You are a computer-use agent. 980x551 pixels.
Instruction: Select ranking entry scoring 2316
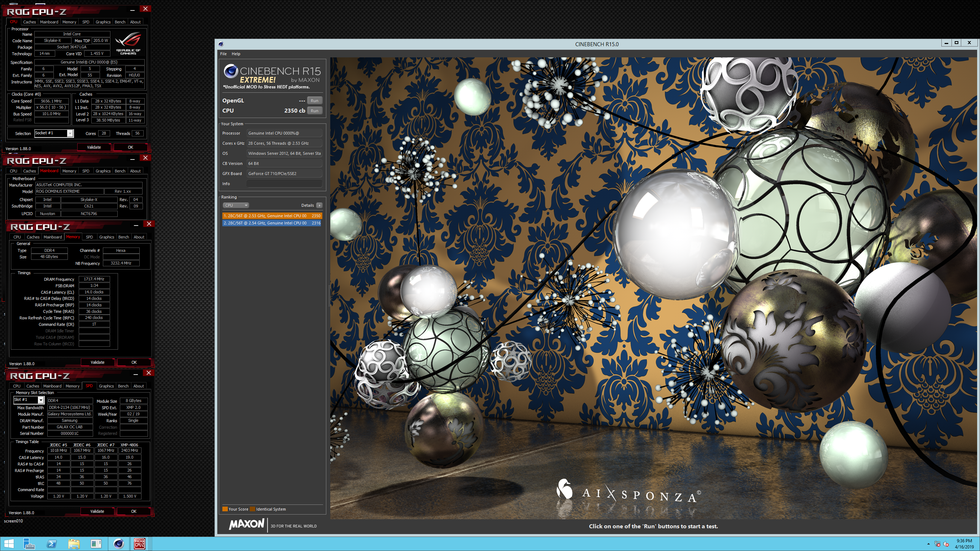point(272,223)
